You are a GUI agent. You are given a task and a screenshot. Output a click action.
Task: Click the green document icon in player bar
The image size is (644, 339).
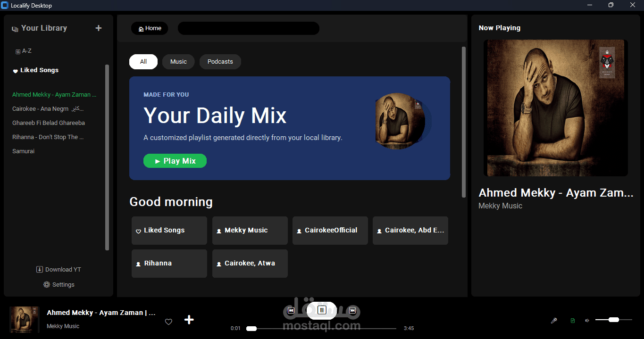[x=573, y=321]
